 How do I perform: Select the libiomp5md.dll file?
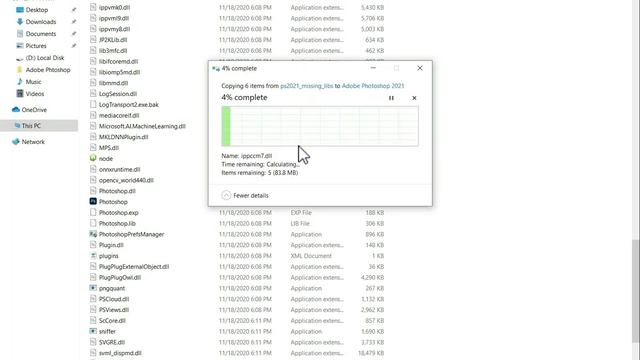[x=120, y=72]
